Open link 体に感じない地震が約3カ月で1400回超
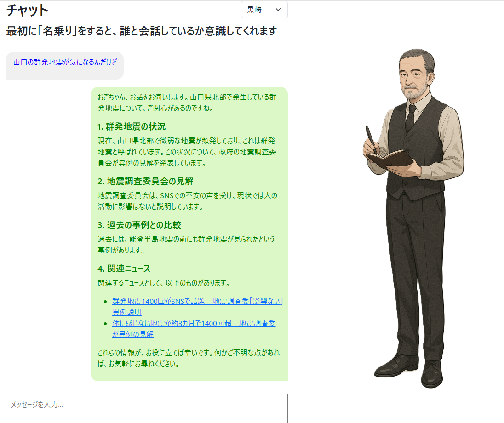Screen dimensions: 504x423 click(194, 328)
